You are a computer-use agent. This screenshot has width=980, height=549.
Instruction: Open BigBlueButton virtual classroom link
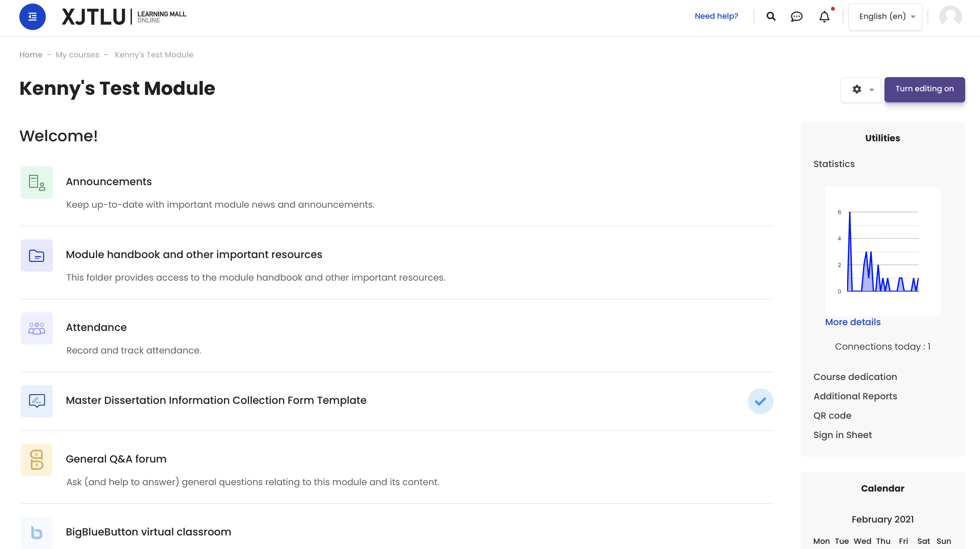[148, 532]
